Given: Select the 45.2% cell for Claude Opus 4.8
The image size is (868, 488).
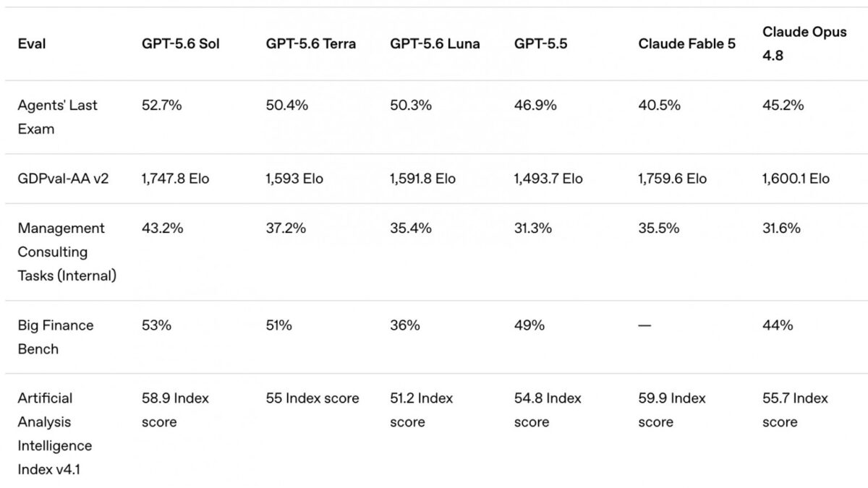Looking at the screenshot, I should pyautogui.click(x=783, y=105).
